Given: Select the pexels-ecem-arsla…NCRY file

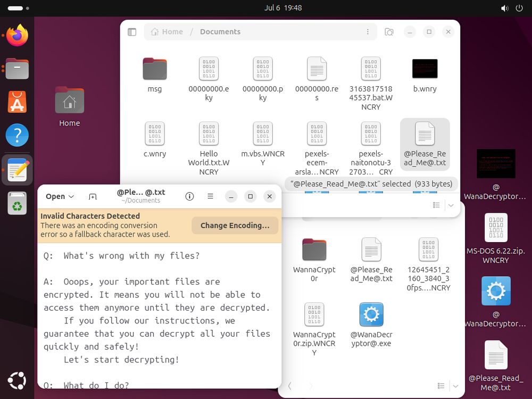Looking at the screenshot, I should click(x=317, y=148).
